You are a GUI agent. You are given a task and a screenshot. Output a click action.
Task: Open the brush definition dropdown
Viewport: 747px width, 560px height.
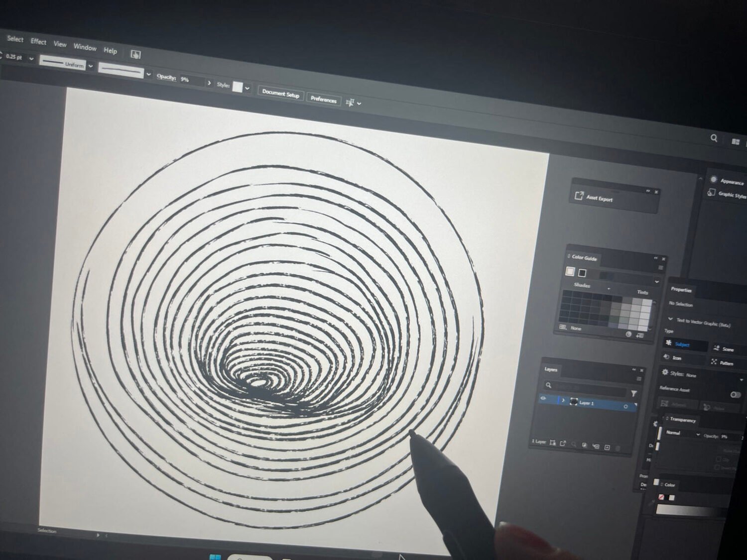[148, 75]
